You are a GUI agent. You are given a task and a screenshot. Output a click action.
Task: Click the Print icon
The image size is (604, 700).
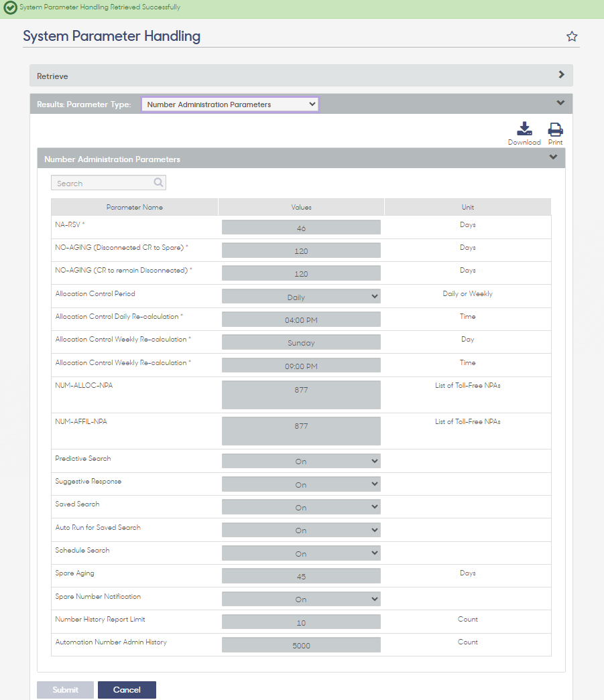click(555, 129)
